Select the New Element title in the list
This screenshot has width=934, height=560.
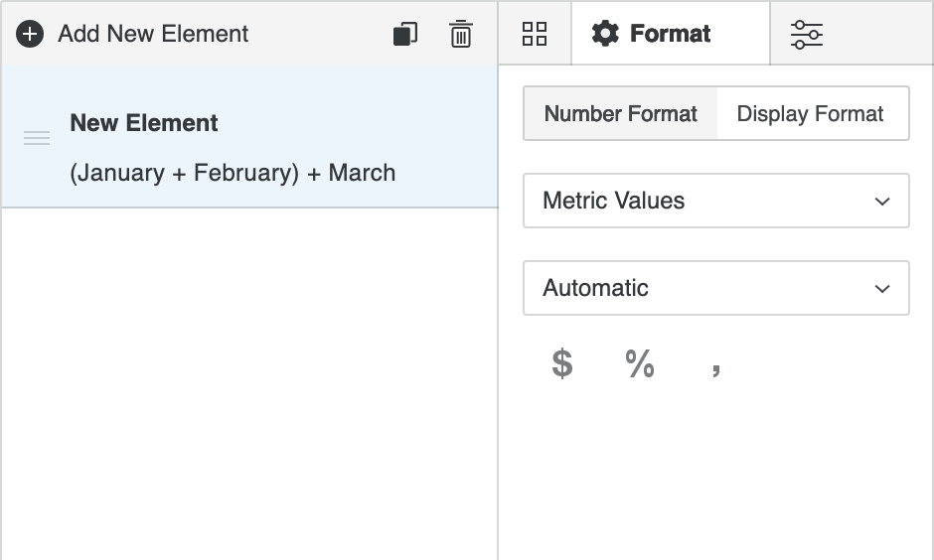click(x=144, y=123)
